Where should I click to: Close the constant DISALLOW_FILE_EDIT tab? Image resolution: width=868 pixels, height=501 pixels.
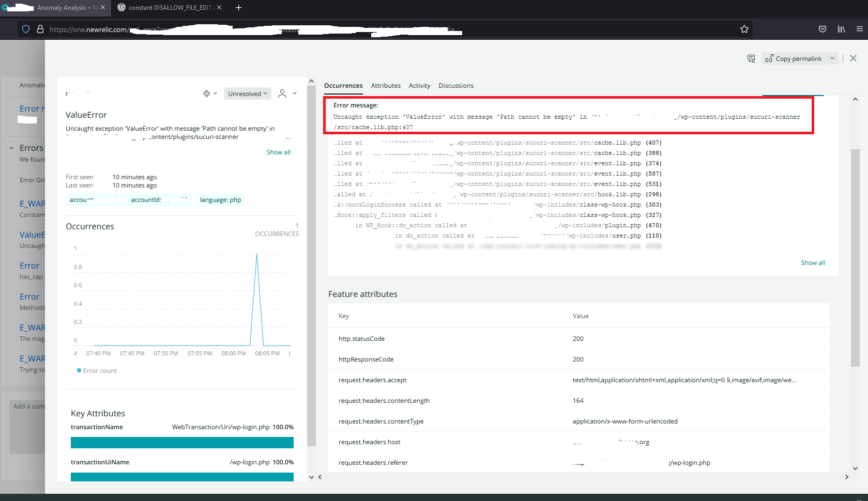tap(219, 7)
